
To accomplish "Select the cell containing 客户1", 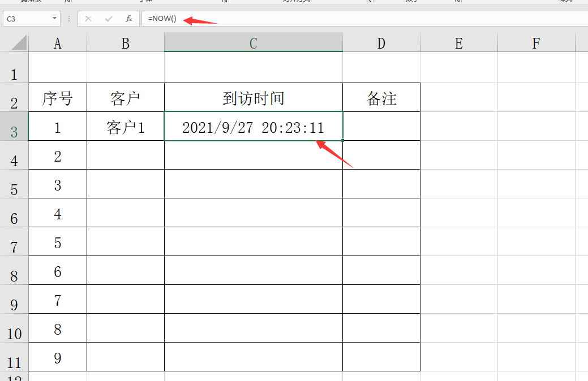I will [126, 126].
